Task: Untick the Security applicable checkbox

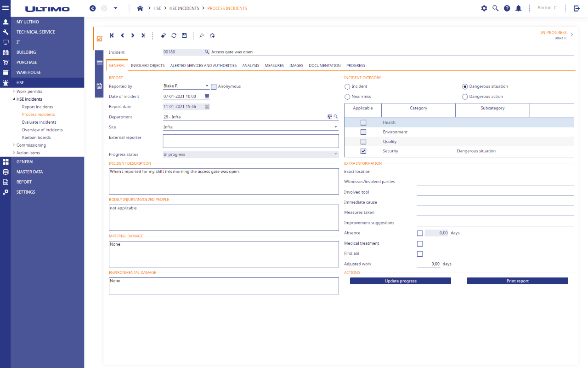Action: tap(363, 151)
